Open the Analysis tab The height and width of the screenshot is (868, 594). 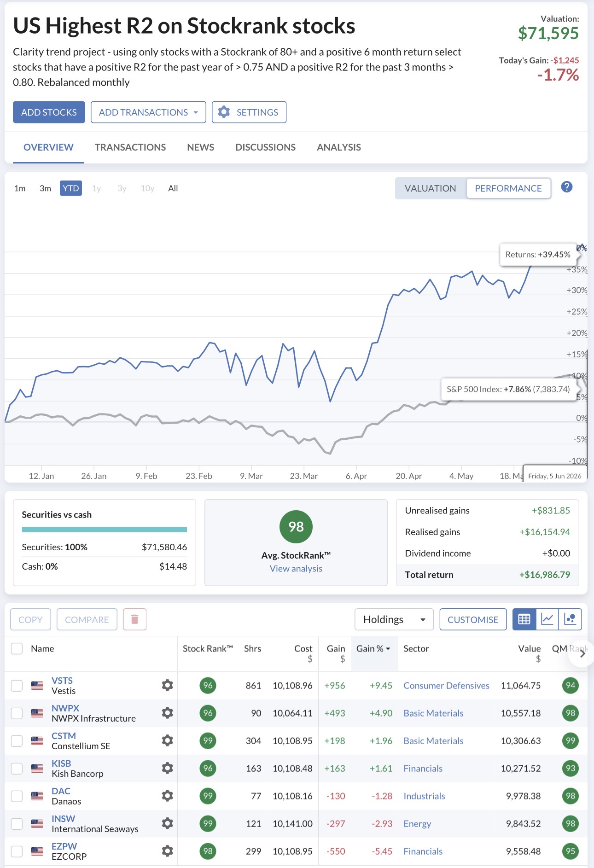(339, 147)
